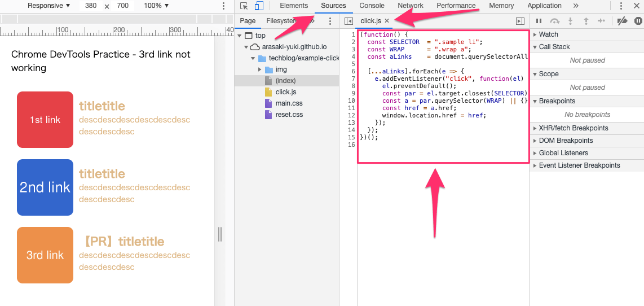Screen dimensions: 644x306
Task: Click the step over function icon
Action: 554,21
